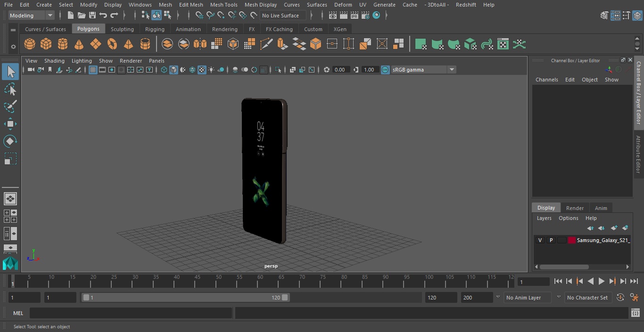Click the Redo arrow icon
This screenshot has width=644, height=332.
pos(114,16)
